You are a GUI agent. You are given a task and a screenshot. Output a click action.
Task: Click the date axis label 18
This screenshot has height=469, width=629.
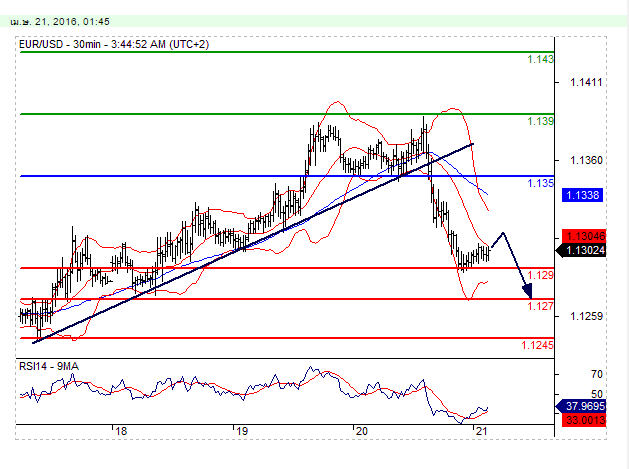tap(121, 431)
